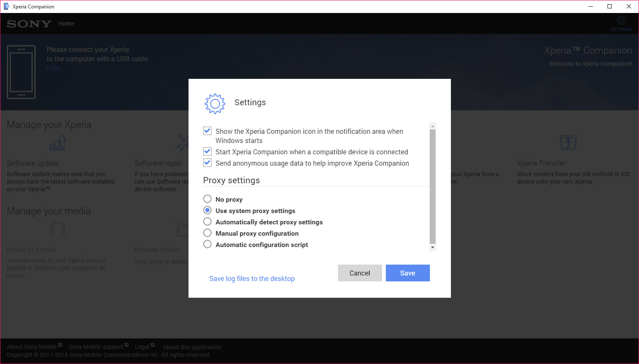Click the Music to Xperia headphones icon
Viewport: 639px width, 364px height.
[x=58, y=229]
